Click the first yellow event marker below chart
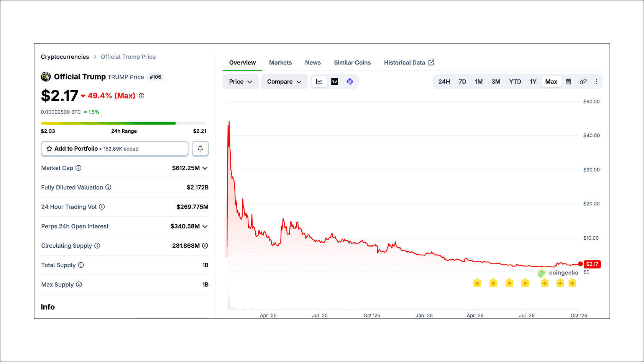 477,283
